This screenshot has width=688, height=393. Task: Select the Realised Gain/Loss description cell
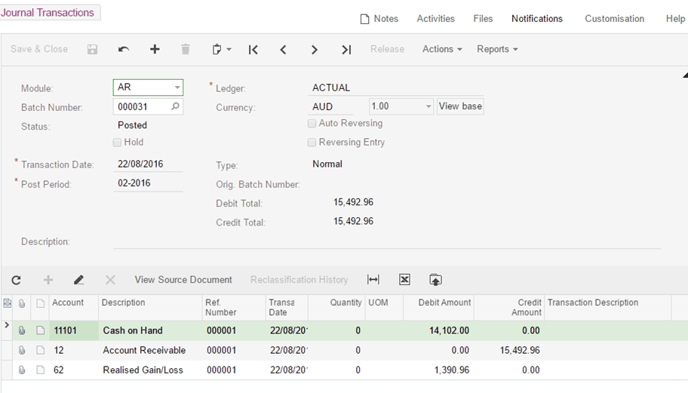click(151, 370)
